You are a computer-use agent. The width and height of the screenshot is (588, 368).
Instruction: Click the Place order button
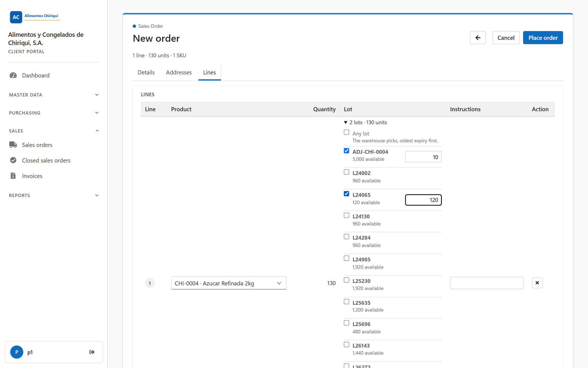coord(543,38)
